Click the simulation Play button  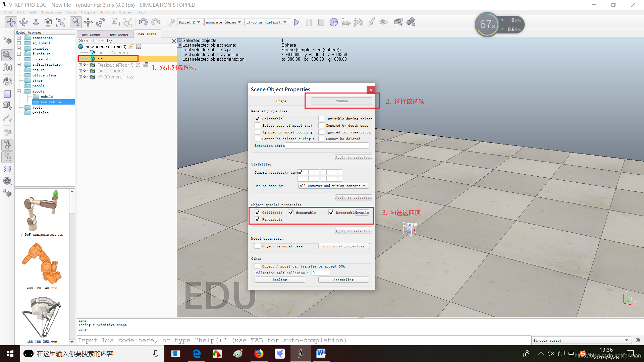pos(297,22)
